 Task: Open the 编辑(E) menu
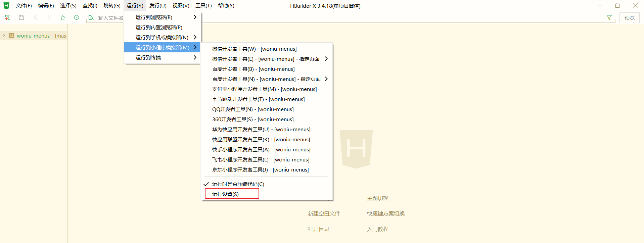(46, 6)
